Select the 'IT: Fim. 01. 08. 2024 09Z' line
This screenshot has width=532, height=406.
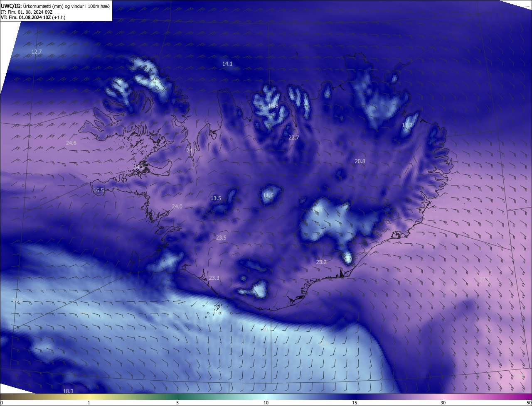27,12
